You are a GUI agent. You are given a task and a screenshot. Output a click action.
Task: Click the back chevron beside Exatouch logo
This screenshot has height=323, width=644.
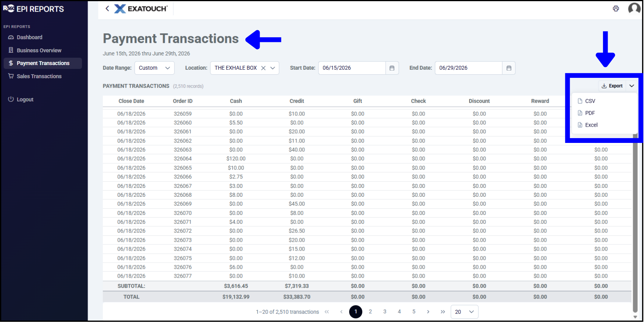107,9
